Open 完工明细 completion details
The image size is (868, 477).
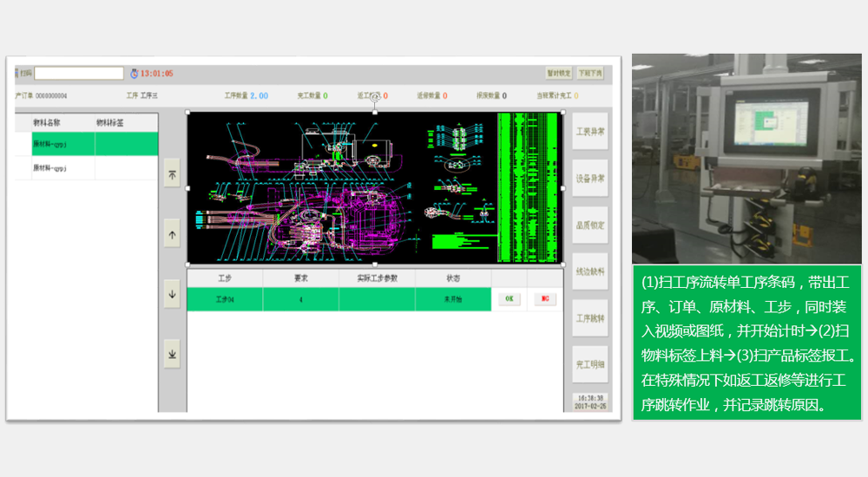(x=590, y=364)
